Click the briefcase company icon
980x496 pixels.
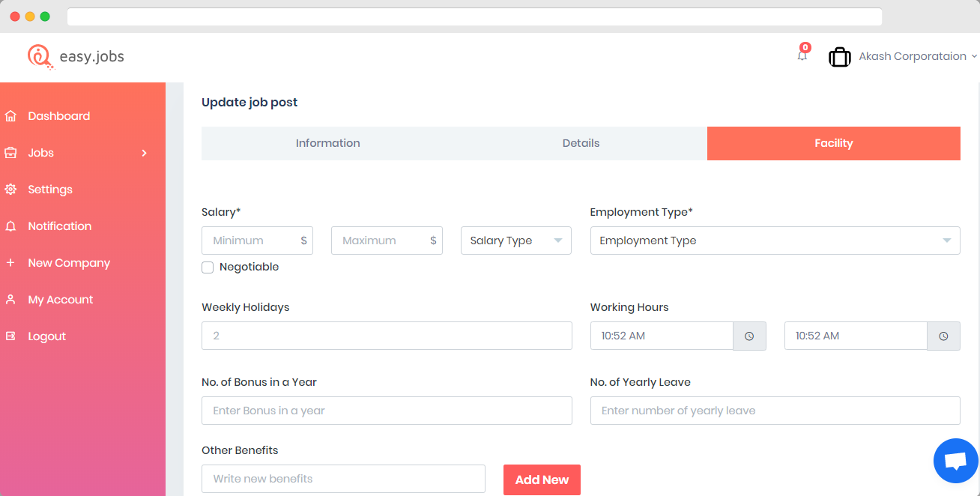(840, 57)
